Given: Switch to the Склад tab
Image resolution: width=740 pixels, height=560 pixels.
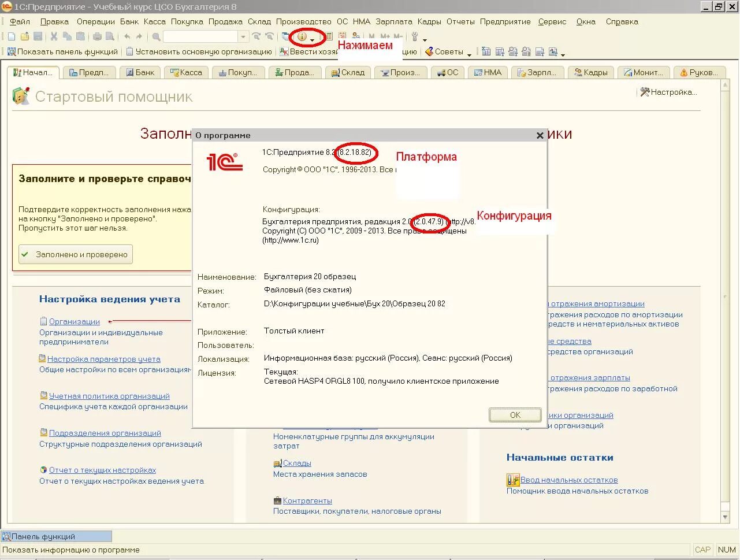Looking at the screenshot, I should [348, 72].
